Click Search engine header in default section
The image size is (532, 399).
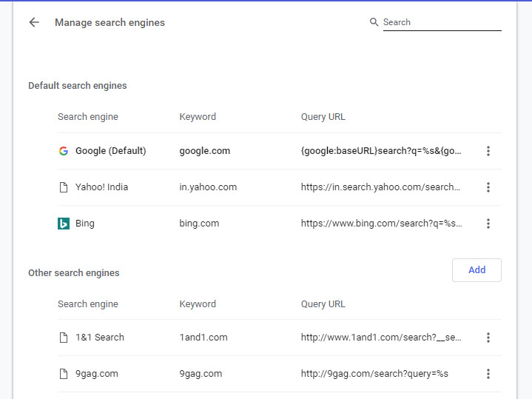click(x=88, y=117)
